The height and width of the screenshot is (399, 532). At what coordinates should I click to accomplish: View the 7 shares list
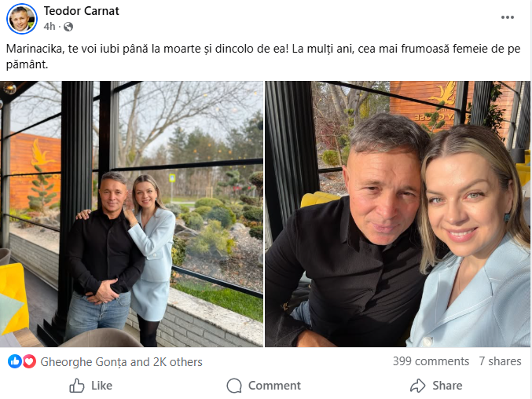pos(500,361)
